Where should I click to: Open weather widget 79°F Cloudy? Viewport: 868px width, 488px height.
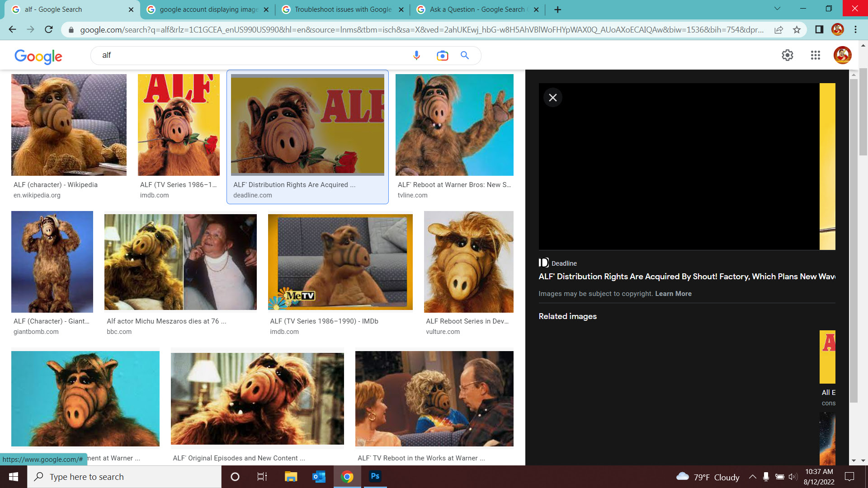pyautogui.click(x=708, y=477)
